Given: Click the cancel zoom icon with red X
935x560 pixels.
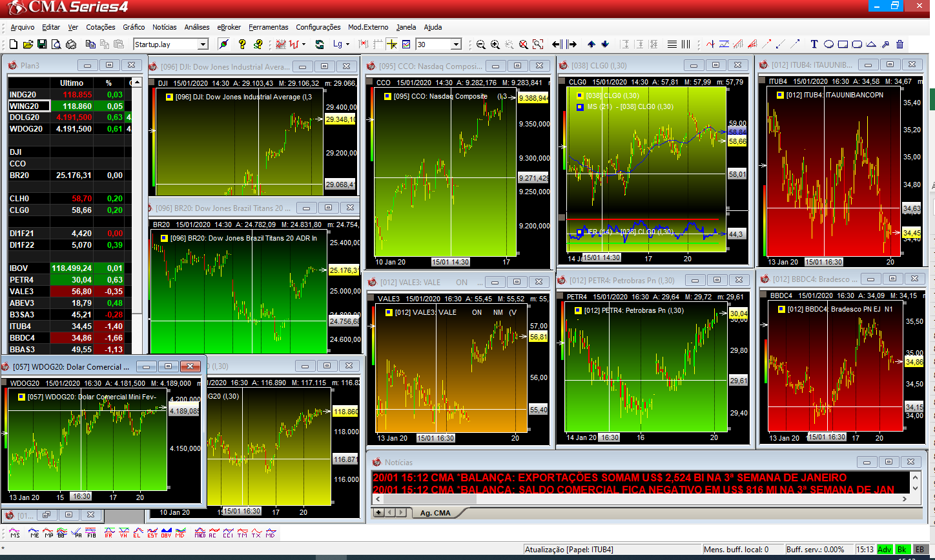Looking at the screenshot, I should [523, 45].
